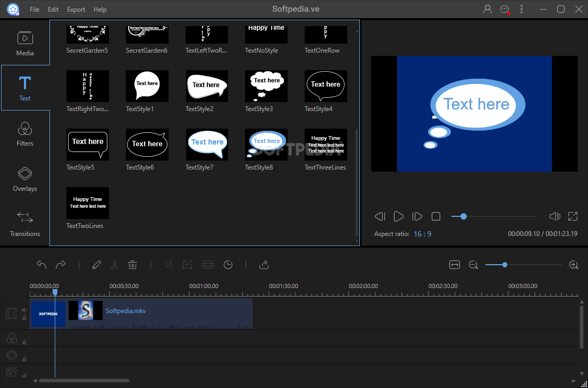Click the Undo arrow in timeline toolbar

coord(41,265)
